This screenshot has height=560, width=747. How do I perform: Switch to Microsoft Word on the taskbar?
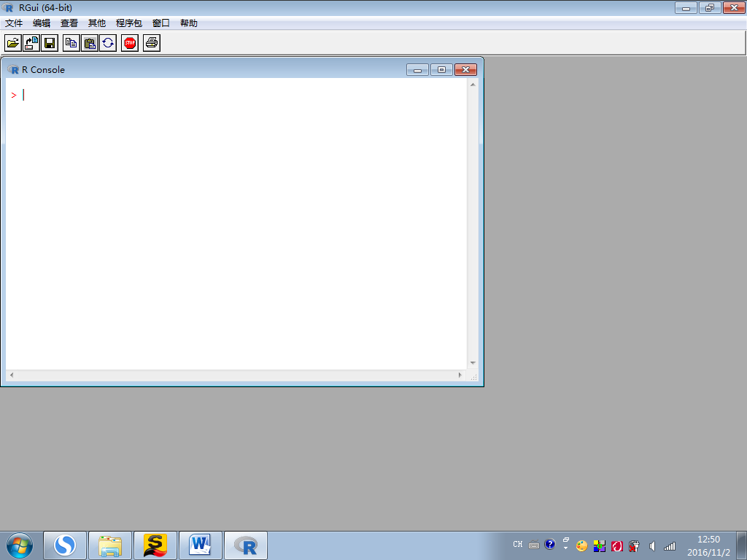point(201,545)
